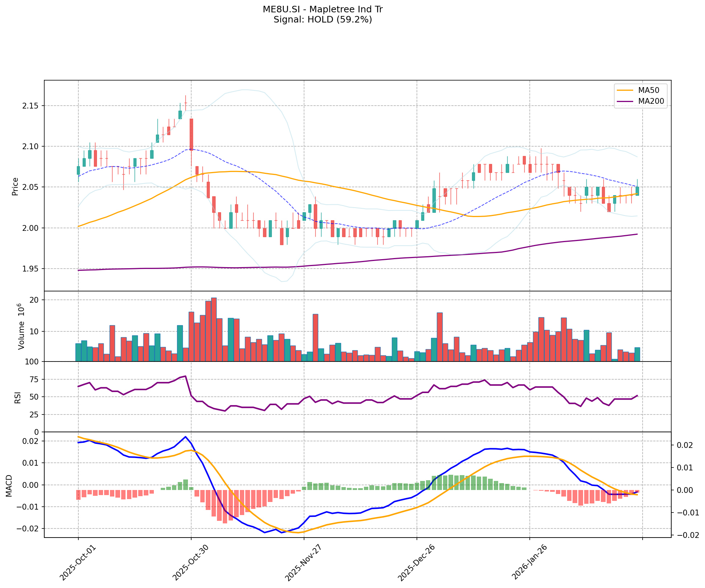705x588 pixels.
Task: Click the chart title ME8U.SI Mapletree Ind Tr
Action: click(x=323, y=9)
